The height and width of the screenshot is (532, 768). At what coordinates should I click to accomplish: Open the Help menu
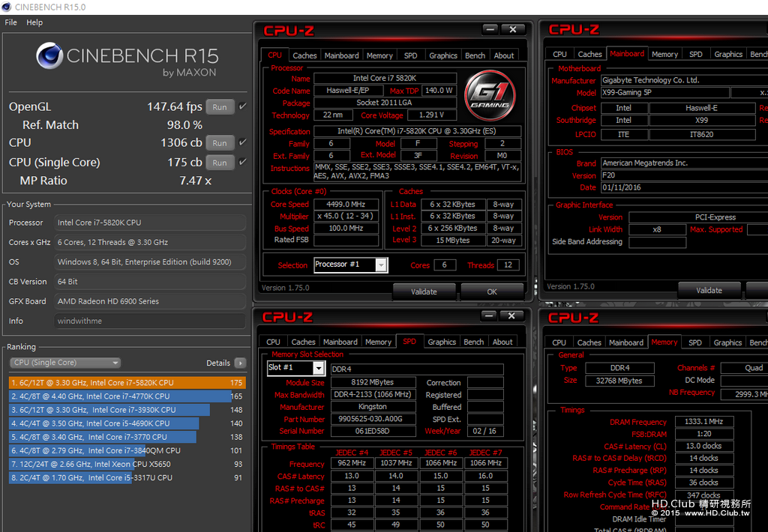[x=34, y=22]
